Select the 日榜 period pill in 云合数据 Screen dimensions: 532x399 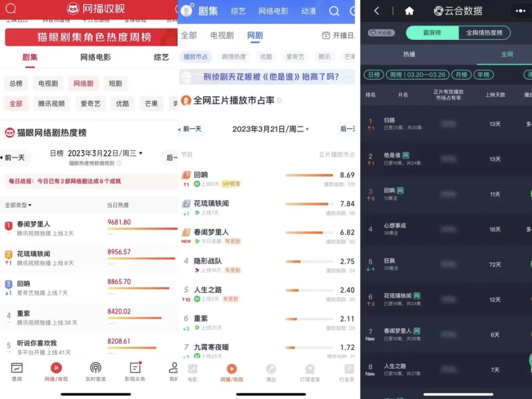(x=374, y=75)
